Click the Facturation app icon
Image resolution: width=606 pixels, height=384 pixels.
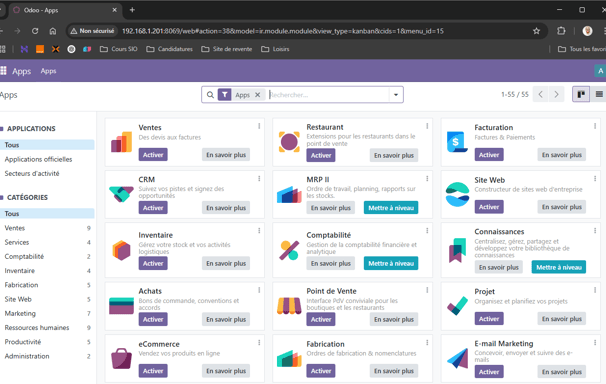[x=457, y=142]
